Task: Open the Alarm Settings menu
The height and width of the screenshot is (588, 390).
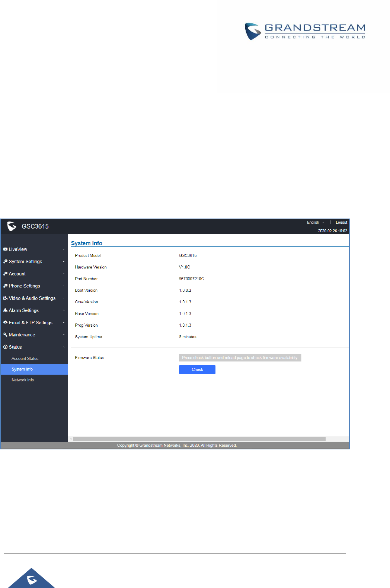Action: point(34,310)
